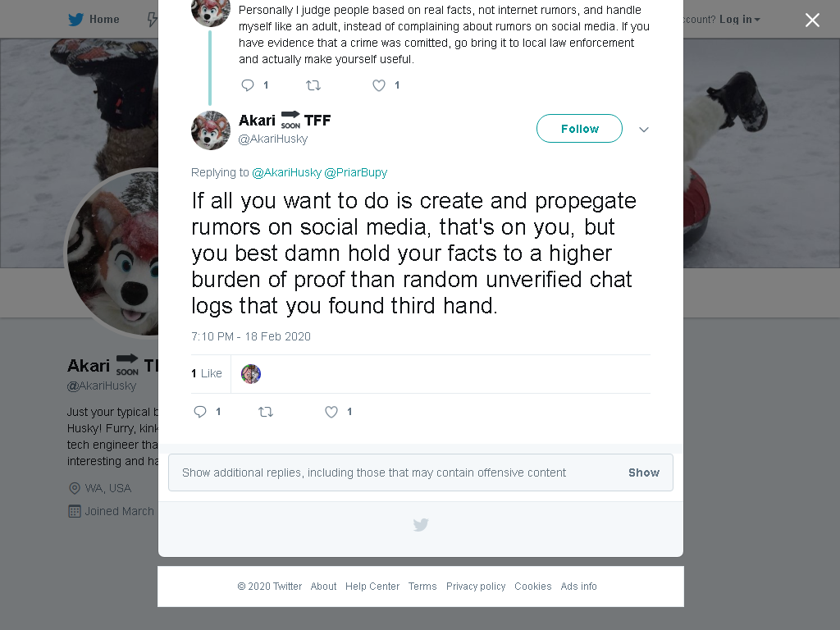This screenshot has width=840, height=630.
Task: Click reply icon on the upper tweet
Action: [248, 85]
